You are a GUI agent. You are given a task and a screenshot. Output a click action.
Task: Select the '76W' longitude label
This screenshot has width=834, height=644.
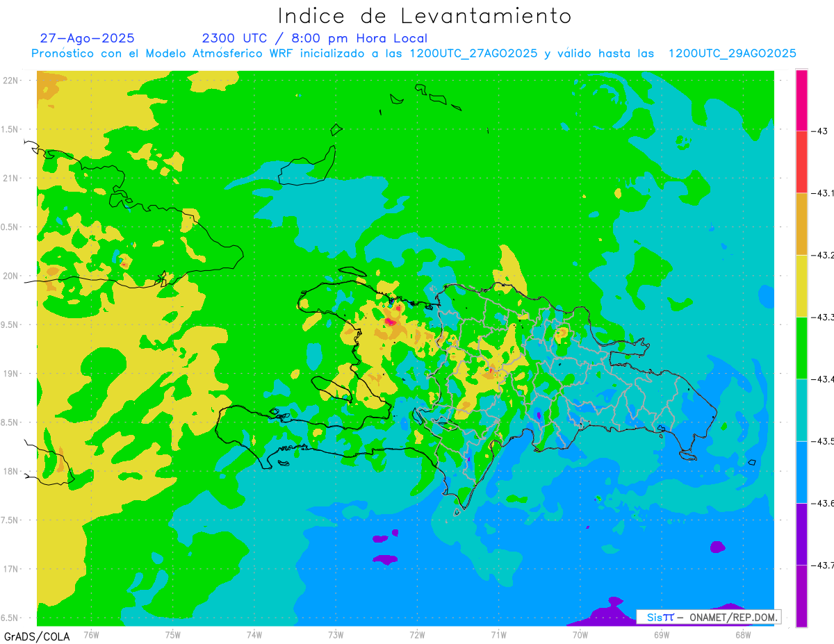tap(91, 636)
